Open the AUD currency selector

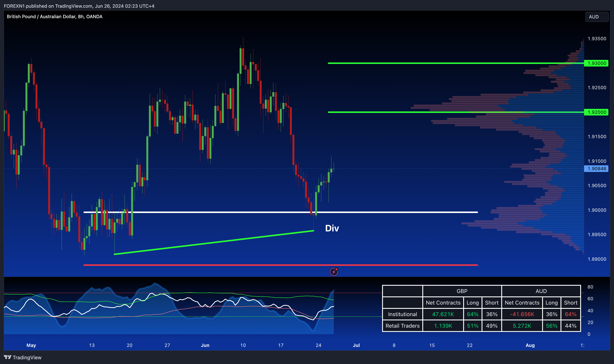tap(597, 17)
